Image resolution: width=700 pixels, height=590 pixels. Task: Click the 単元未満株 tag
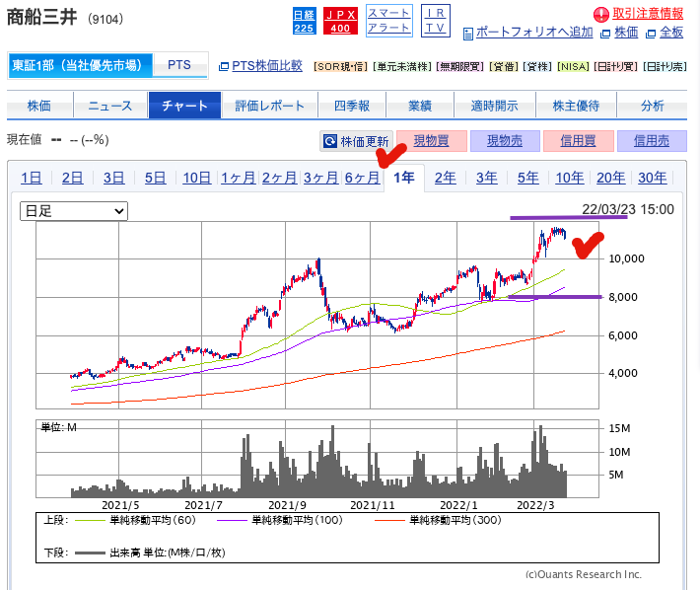pyautogui.click(x=402, y=67)
